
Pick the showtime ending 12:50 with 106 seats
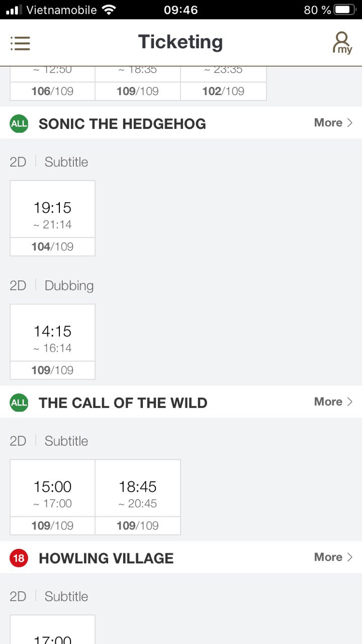click(x=53, y=83)
